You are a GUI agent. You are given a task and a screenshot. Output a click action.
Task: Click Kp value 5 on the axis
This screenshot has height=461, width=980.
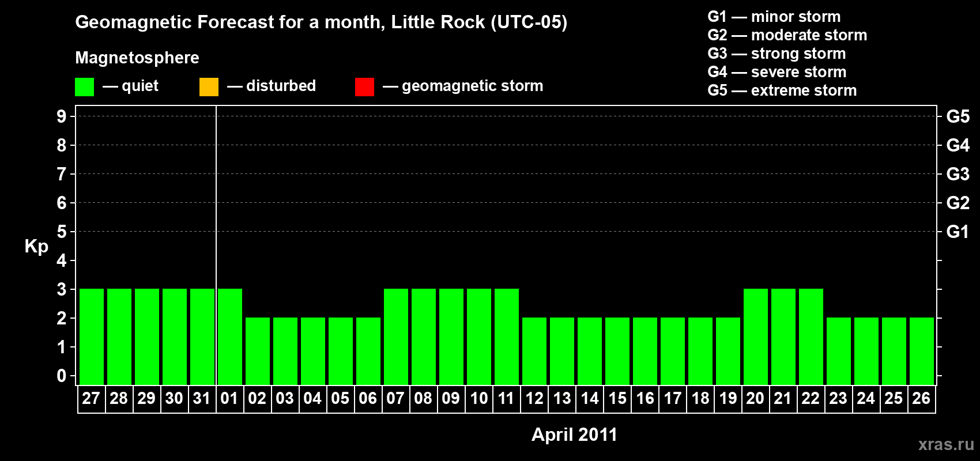pyautogui.click(x=62, y=232)
